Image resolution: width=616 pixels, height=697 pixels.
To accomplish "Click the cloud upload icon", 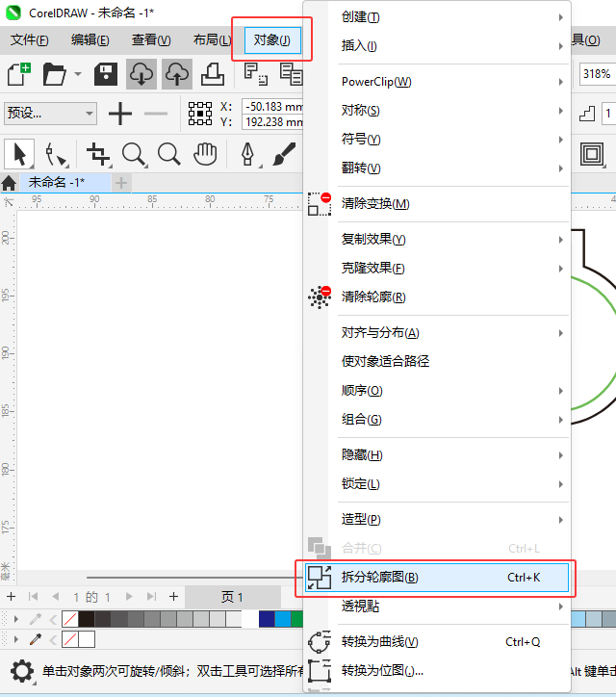I will tap(177, 74).
